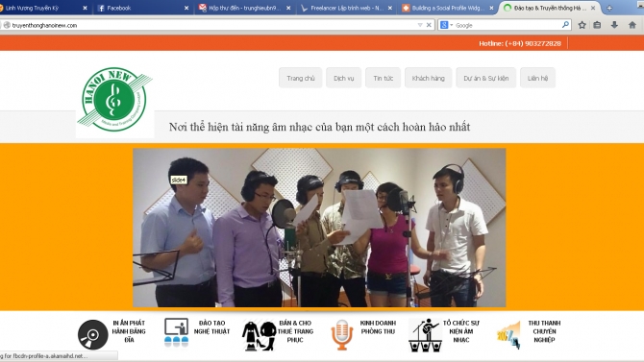The height and width of the screenshot is (362, 644).
Task: Click the recording studio slide image
Action: point(319,228)
